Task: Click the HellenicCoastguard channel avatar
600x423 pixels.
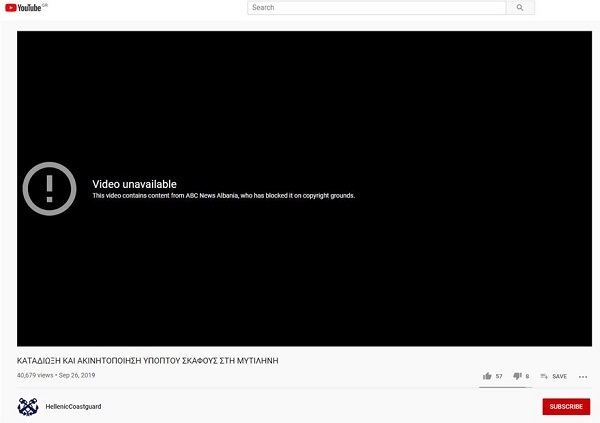Action: 28,406
